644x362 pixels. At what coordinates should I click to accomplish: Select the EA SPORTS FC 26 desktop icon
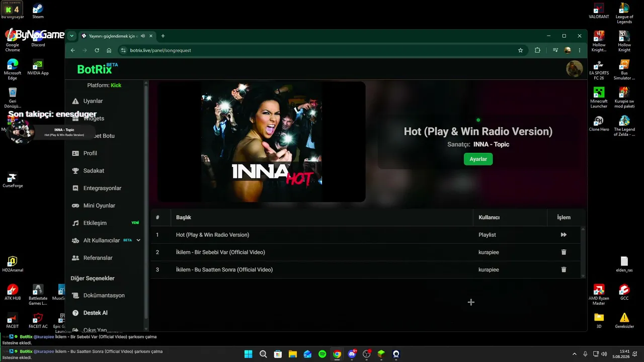pyautogui.click(x=599, y=70)
